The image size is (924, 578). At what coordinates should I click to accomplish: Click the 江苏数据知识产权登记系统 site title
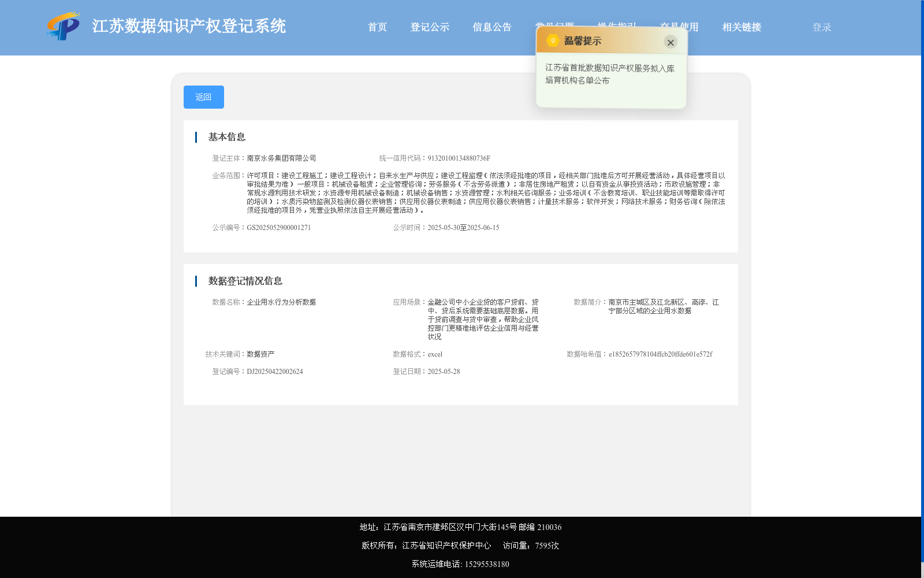(x=189, y=26)
